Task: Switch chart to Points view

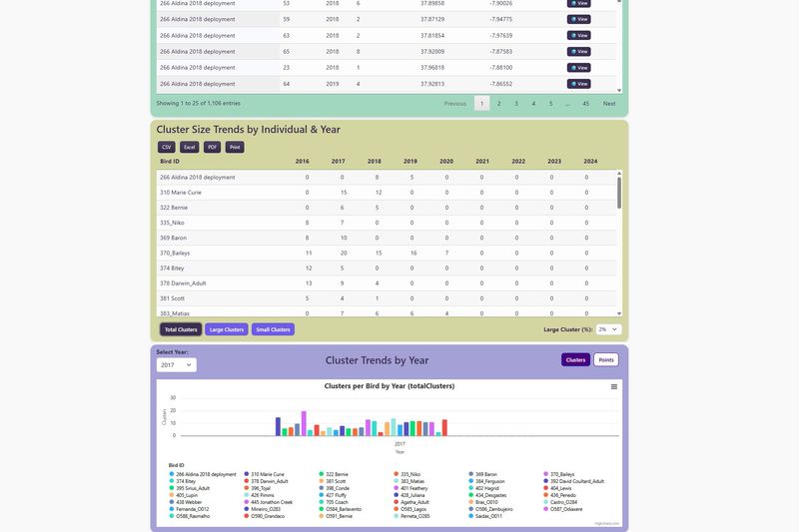Action: [605, 359]
